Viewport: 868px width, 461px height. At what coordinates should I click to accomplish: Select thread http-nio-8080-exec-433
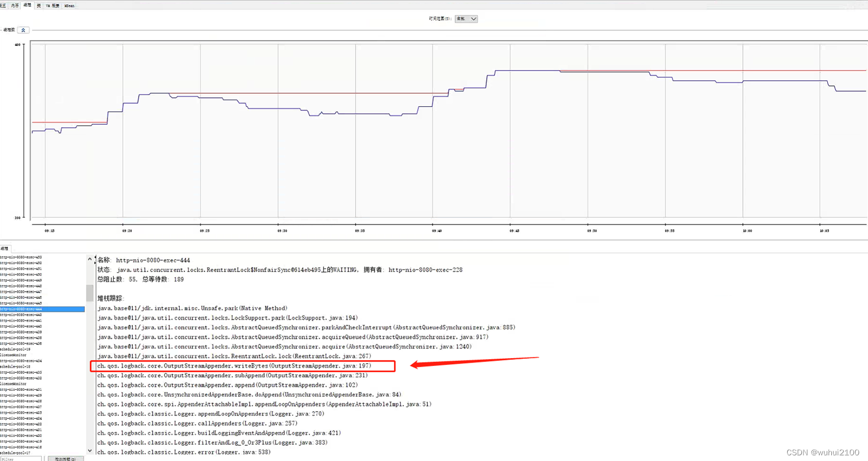coord(21,372)
